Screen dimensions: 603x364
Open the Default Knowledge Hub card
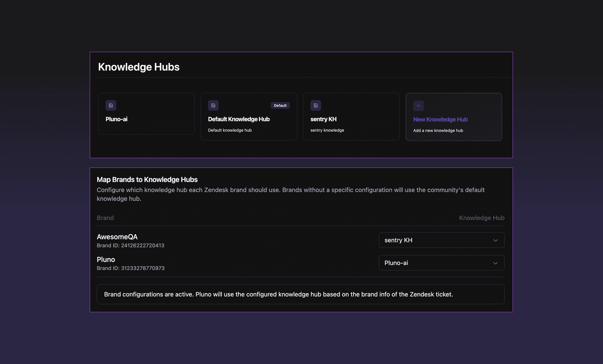[249, 117]
